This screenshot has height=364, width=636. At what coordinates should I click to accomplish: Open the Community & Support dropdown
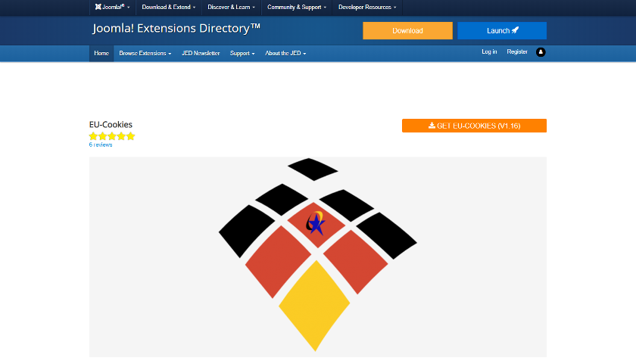(x=297, y=8)
